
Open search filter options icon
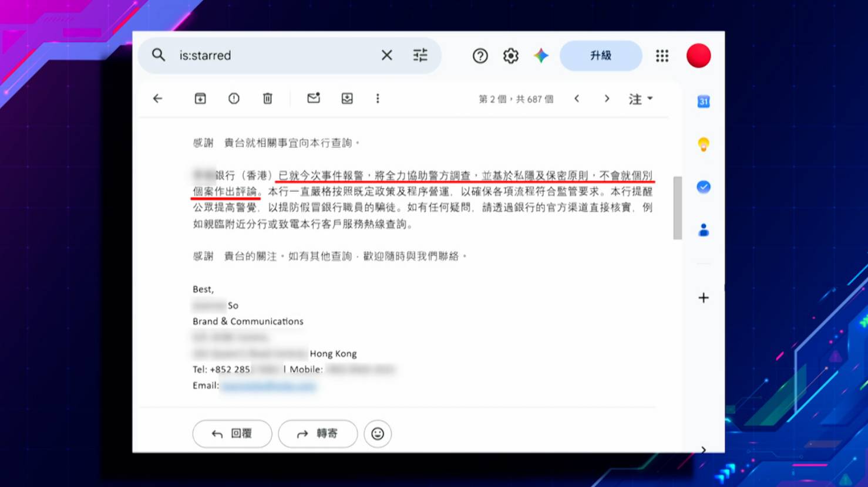point(420,55)
